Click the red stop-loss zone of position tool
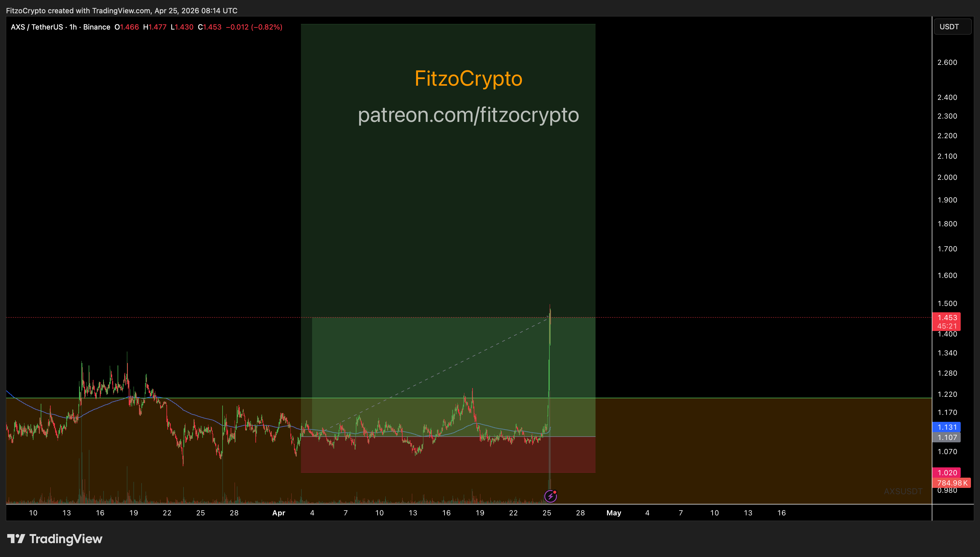The width and height of the screenshot is (980, 557). coord(448,454)
